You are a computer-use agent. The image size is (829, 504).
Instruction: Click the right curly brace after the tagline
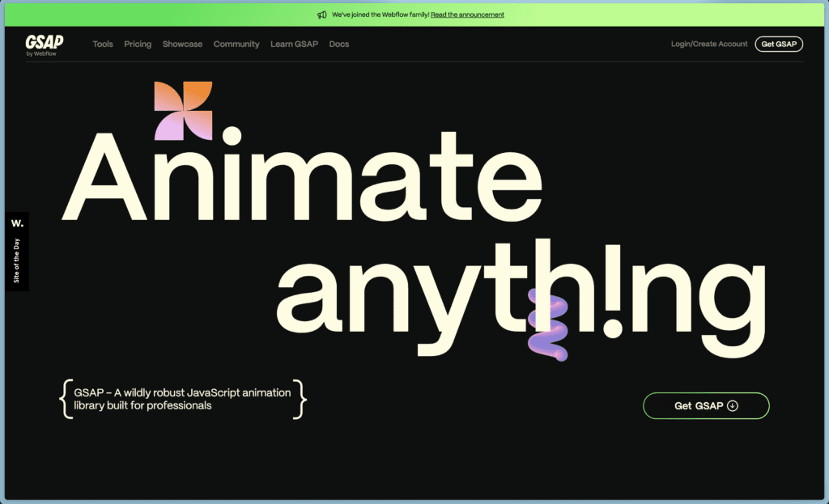[x=301, y=399]
